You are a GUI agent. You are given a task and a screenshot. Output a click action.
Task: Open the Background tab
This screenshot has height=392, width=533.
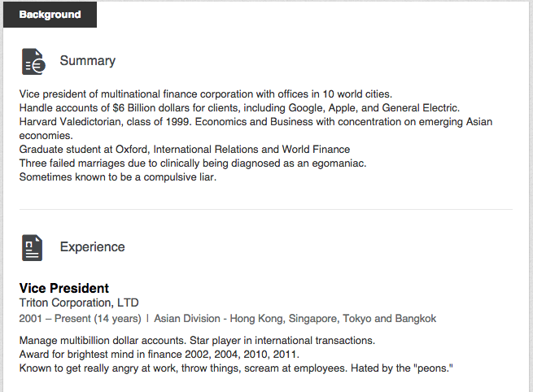(50, 15)
